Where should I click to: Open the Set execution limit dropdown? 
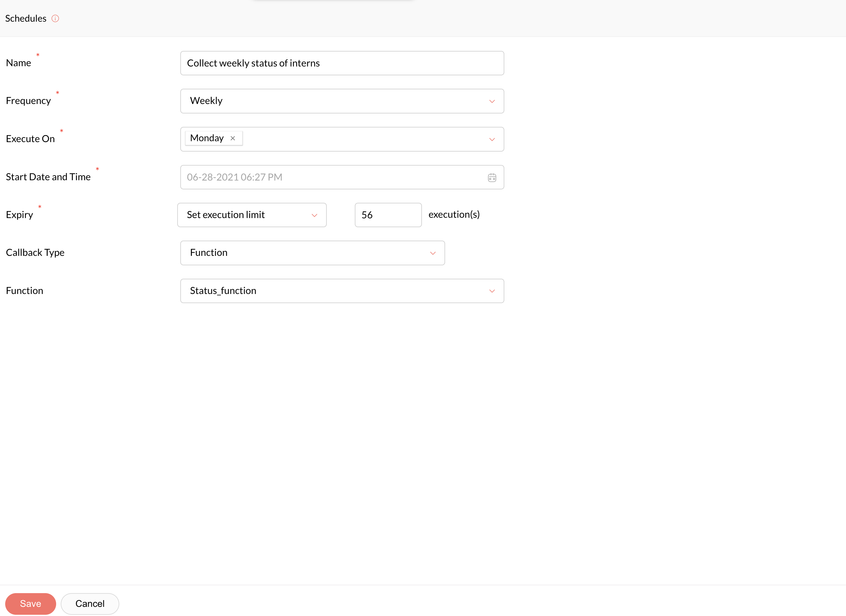pyautogui.click(x=252, y=215)
